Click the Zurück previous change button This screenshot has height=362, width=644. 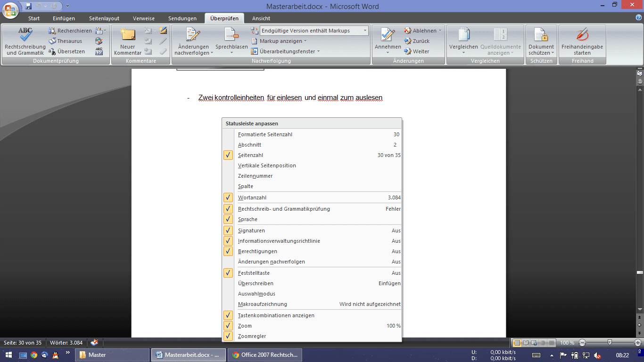(417, 41)
